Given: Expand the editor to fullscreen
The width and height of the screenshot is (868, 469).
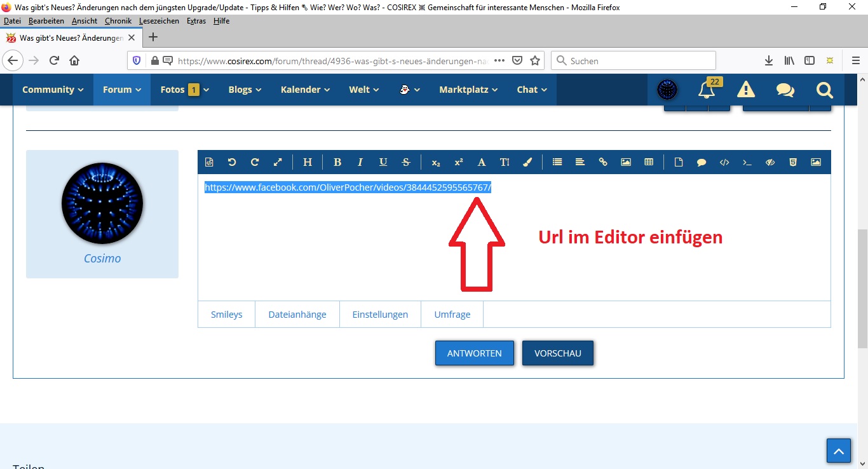Looking at the screenshot, I should [x=278, y=162].
